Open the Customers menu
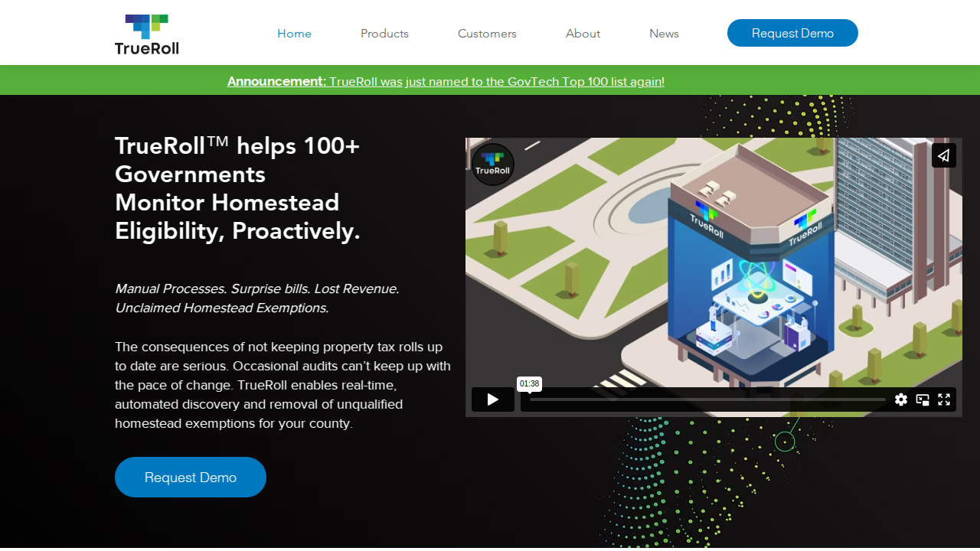 click(x=487, y=34)
